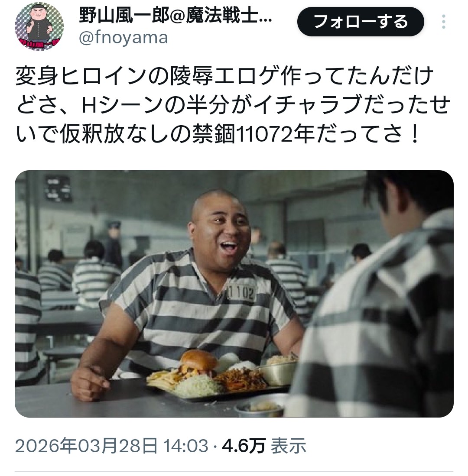Click the 14:03 time in the timestamp
This screenshot has width=468, height=476.
pyautogui.click(x=185, y=446)
